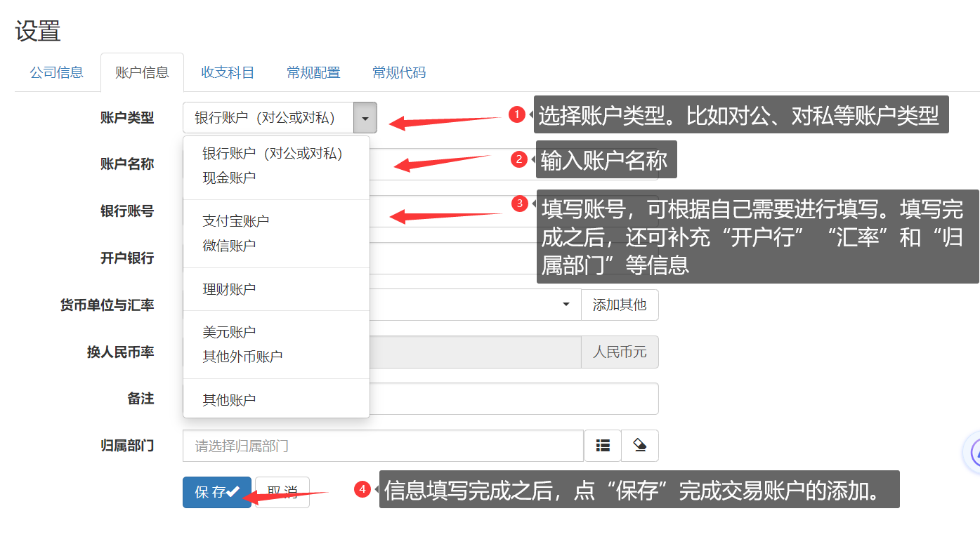Click the list icon beside 归属部门 field
The width and height of the screenshot is (980, 551).
(602, 446)
